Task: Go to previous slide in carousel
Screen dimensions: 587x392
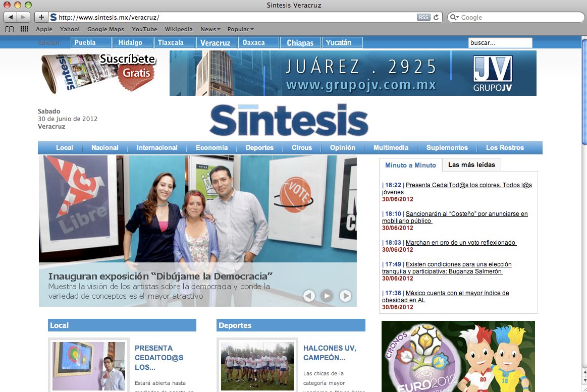Action: tap(309, 296)
